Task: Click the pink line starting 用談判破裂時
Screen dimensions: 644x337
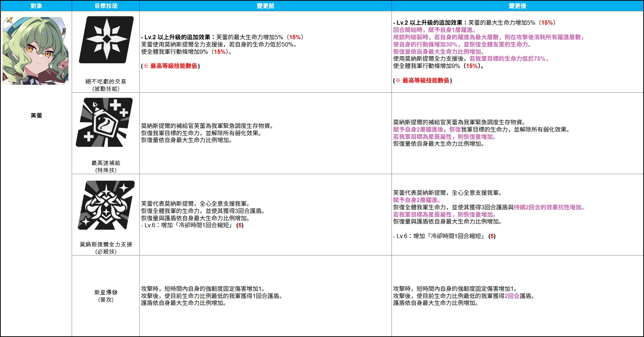Action: pyautogui.click(x=489, y=37)
